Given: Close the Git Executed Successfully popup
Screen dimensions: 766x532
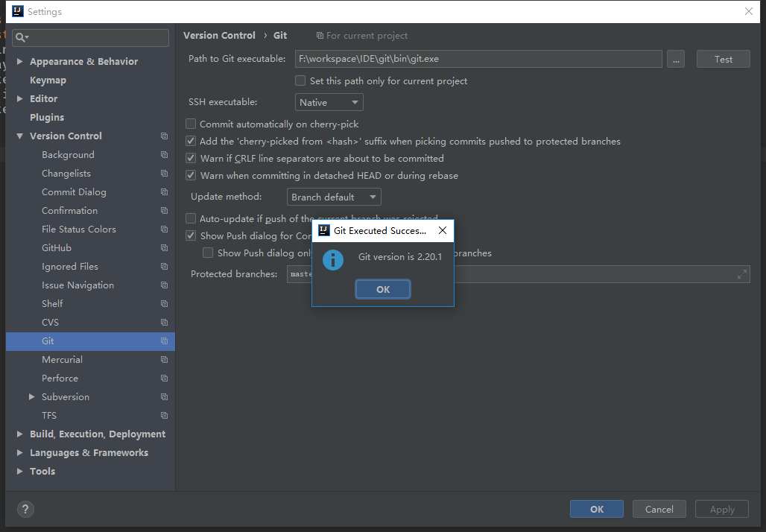Looking at the screenshot, I should (x=443, y=231).
